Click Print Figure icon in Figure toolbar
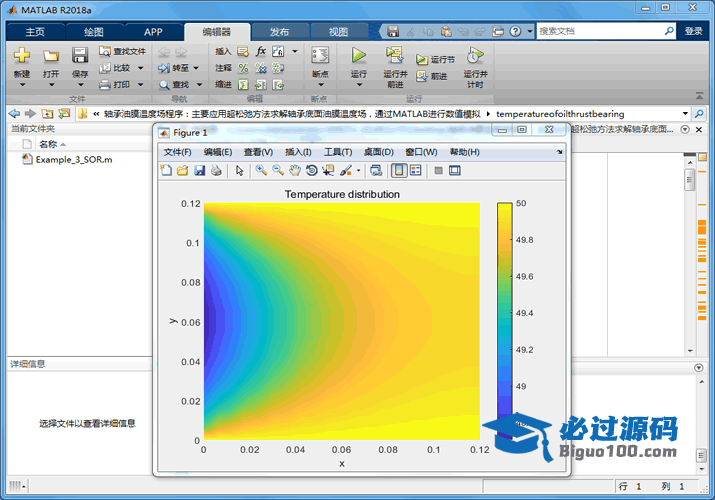715x500 pixels. [216, 170]
